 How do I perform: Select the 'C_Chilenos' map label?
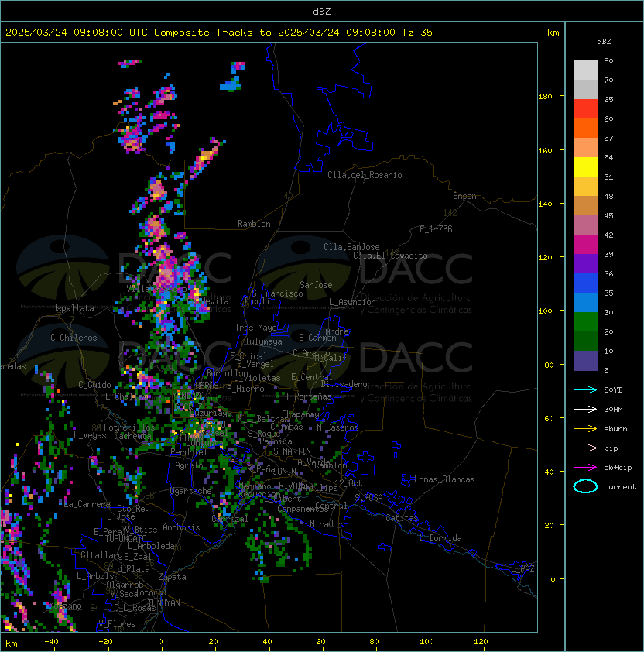pyautogui.click(x=74, y=338)
